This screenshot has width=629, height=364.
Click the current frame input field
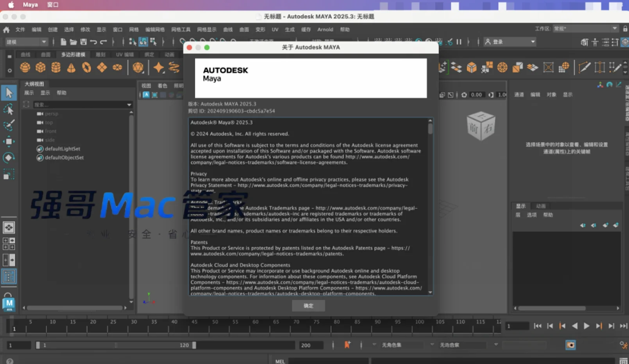click(517, 326)
